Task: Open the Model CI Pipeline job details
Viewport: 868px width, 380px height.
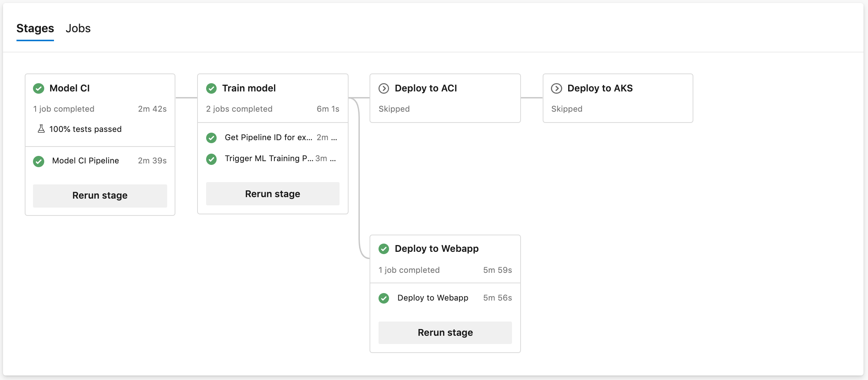Action: click(x=85, y=160)
